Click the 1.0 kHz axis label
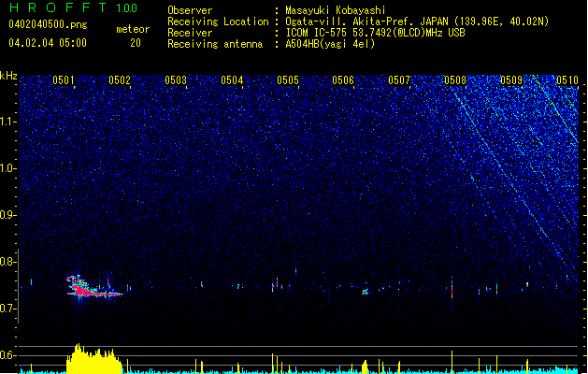The height and width of the screenshot is (374, 588). pyautogui.click(x=8, y=168)
